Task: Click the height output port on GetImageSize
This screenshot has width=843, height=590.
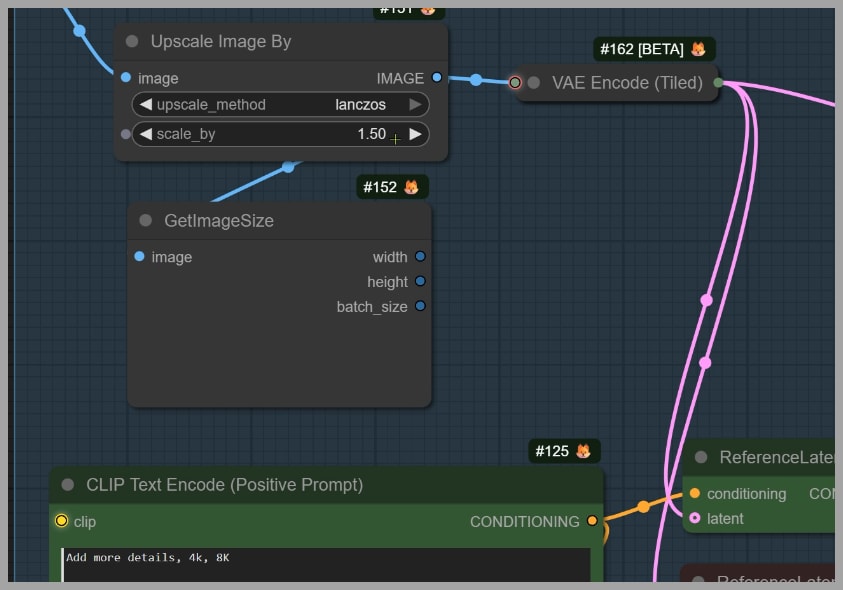Action: coord(420,282)
